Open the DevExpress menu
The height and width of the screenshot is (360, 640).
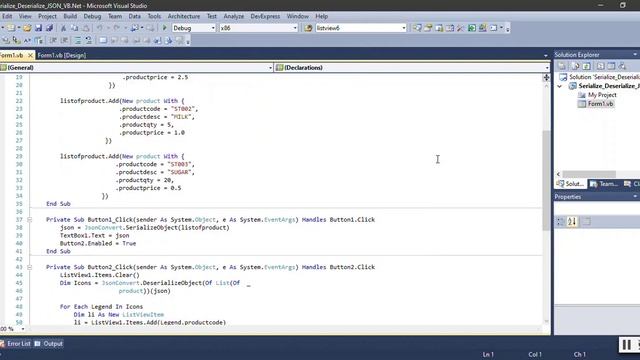[265, 16]
